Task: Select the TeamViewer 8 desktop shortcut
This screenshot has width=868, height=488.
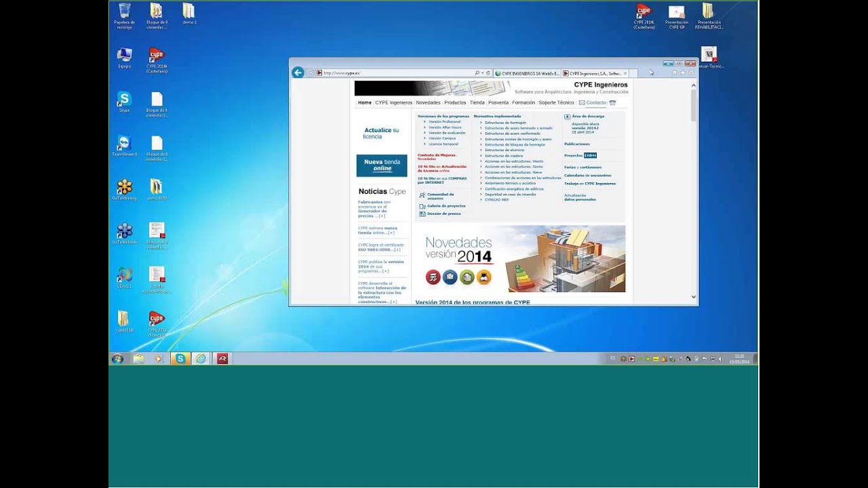Action: click(124, 146)
